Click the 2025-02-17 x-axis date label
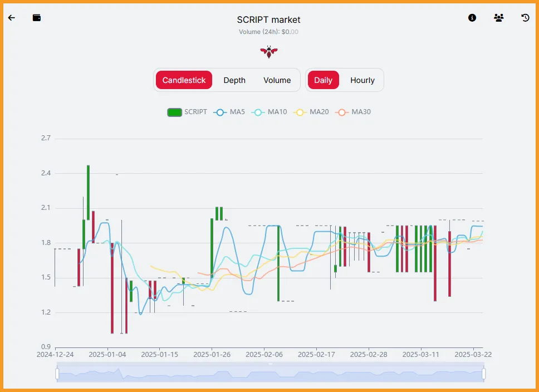Screen dimensions: 539x392 click(316, 355)
